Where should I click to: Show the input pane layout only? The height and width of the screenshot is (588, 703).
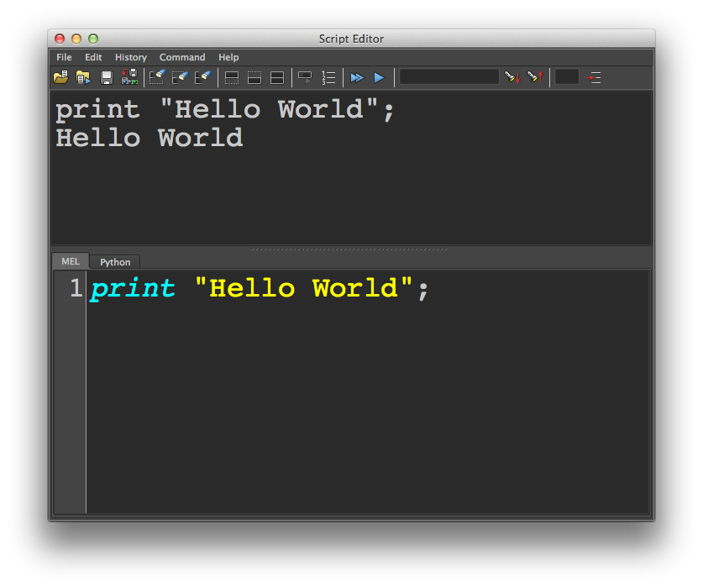(254, 77)
